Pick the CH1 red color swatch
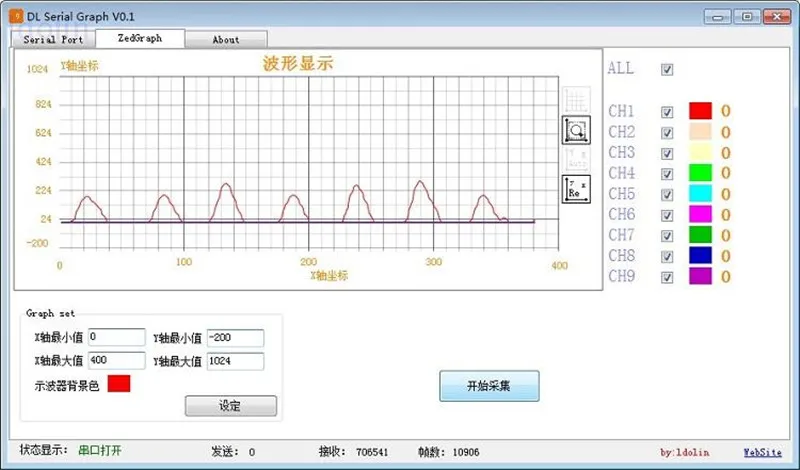The height and width of the screenshot is (470, 800). click(700, 111)
